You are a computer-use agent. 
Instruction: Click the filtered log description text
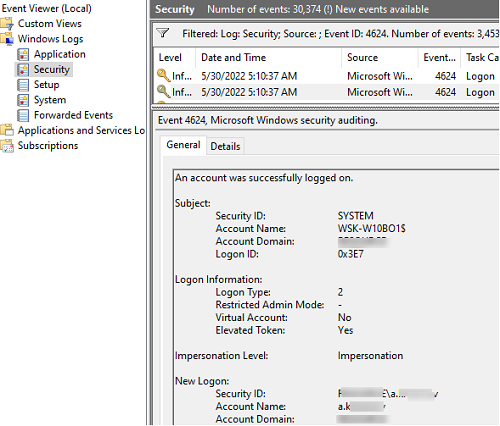[340, 34]
